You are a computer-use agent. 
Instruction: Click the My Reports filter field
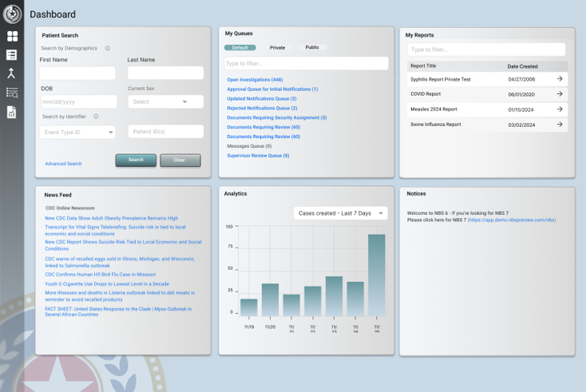click(x=486, y=49)
